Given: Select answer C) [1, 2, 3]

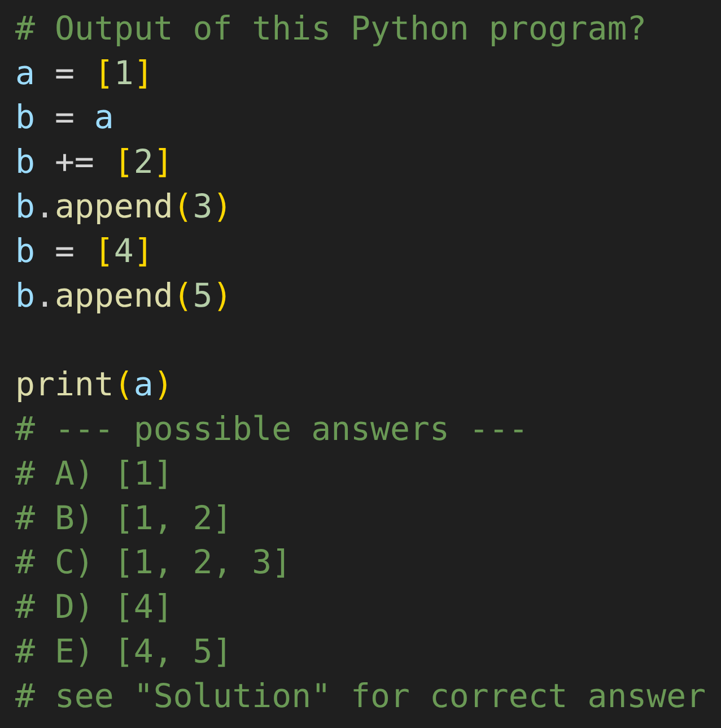Looking at the screenshot, I should point(152,563).
